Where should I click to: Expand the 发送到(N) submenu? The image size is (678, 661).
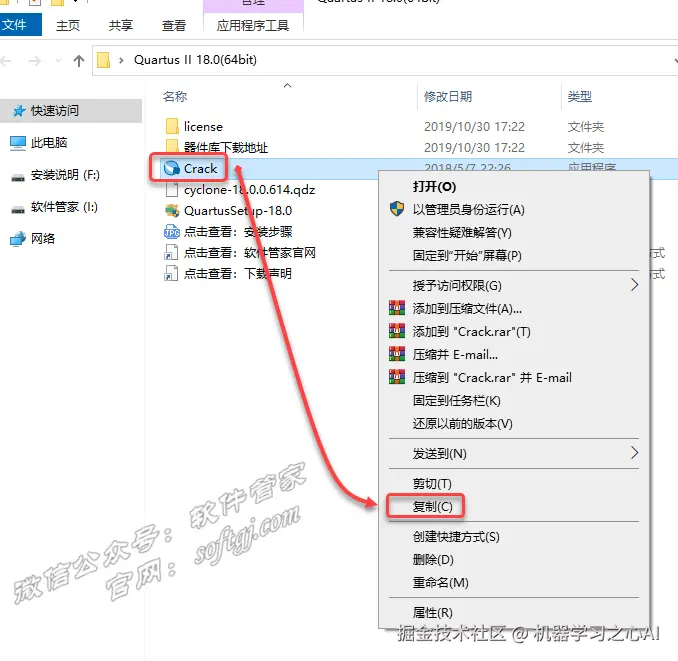pyautogui.click(x=515, y=453)
